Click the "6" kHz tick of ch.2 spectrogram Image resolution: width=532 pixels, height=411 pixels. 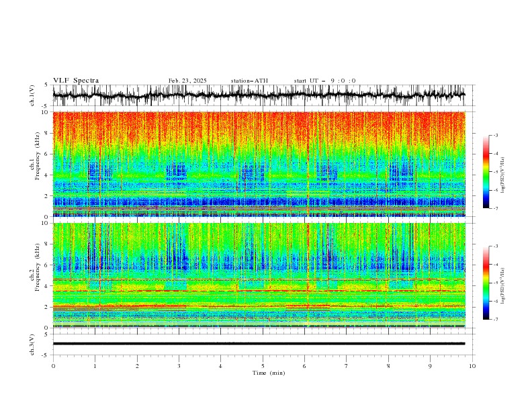pos(46,265)
